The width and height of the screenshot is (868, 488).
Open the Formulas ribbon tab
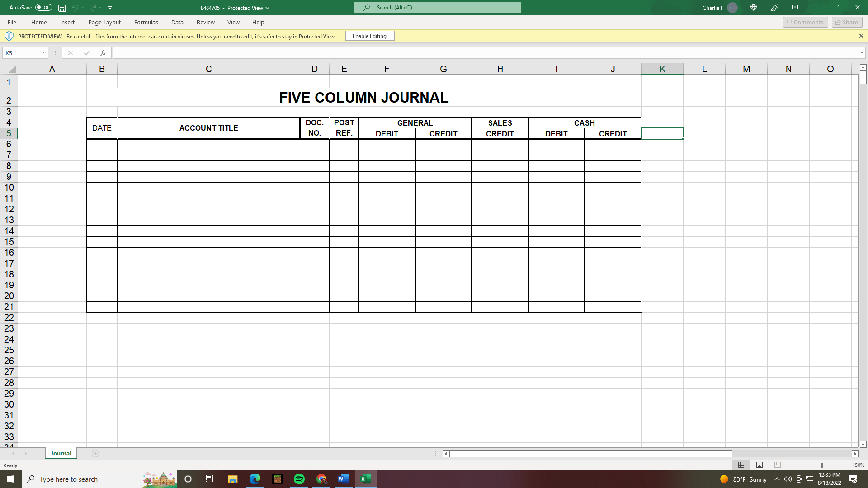(146, 22)
